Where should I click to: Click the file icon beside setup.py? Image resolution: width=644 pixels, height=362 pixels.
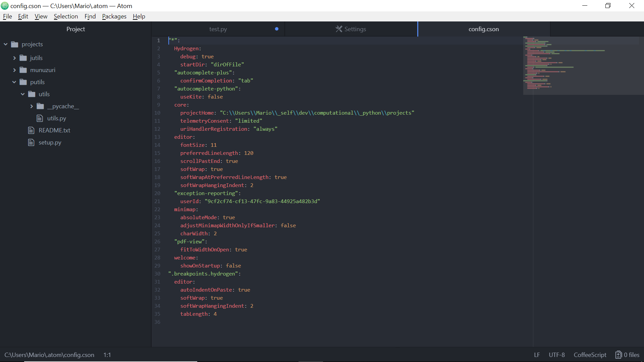[32, 142]
